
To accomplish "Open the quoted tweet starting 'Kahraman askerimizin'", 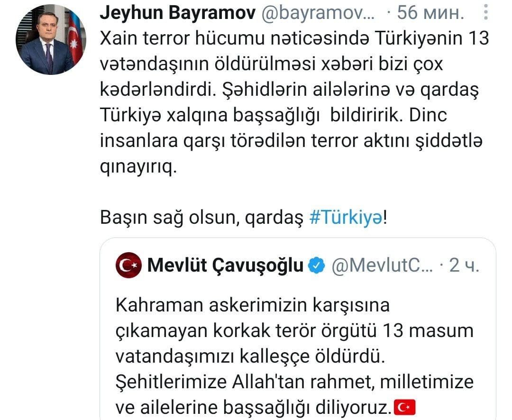I will point(298,329).
